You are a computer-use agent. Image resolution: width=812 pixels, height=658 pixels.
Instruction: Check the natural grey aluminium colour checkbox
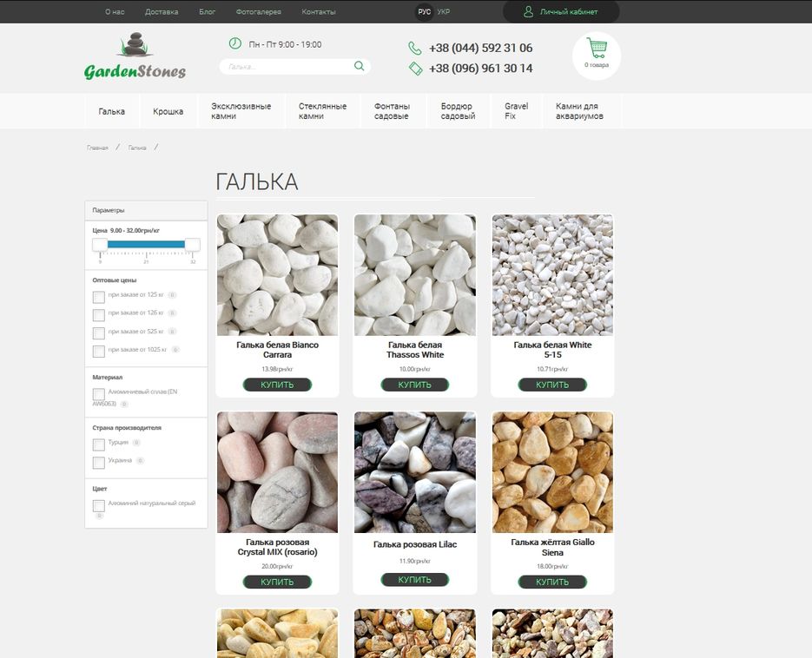click(x=99, y=506)
